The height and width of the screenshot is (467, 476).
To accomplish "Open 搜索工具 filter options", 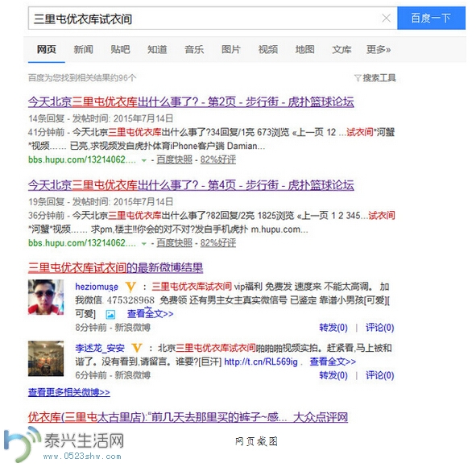I will click(x=379, y=78).
